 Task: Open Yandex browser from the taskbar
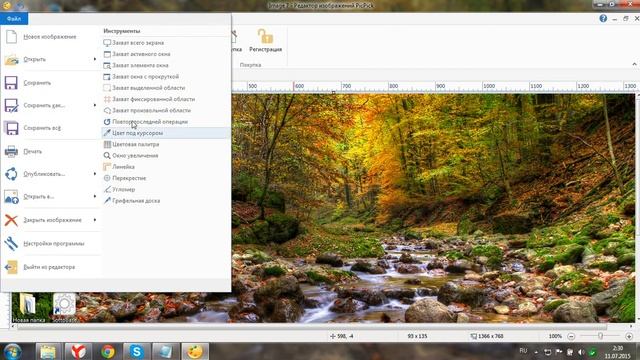point(78,351)
